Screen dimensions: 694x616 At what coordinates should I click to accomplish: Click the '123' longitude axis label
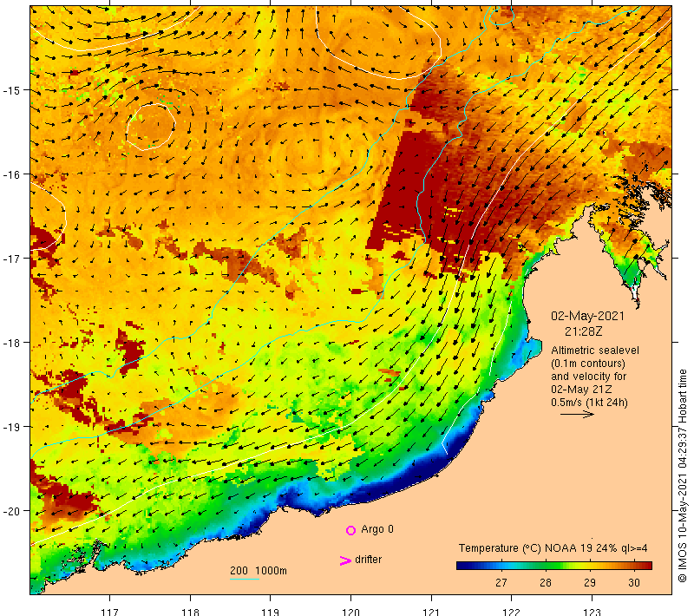pyautogui.click(x=592, y=612)
